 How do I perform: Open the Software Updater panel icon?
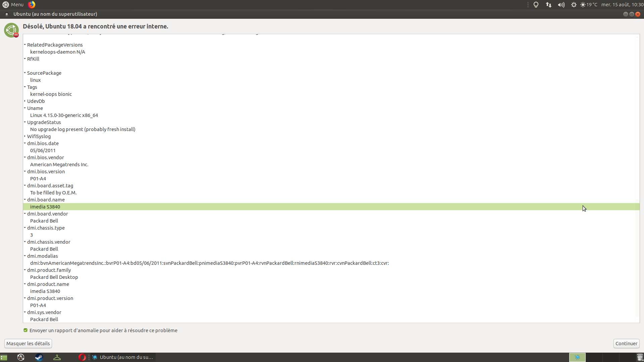coord(21,357)
